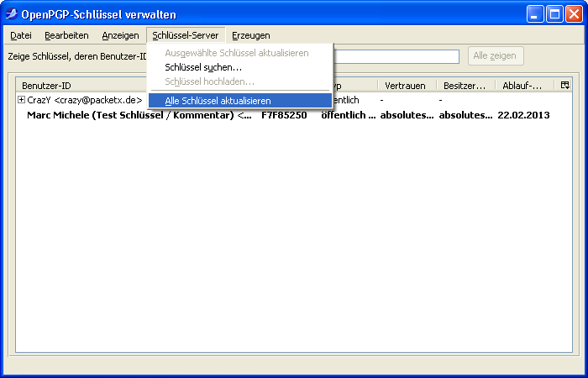The image size is (588, 378).
Task: Select the Marc Michele key row
Action: click(x=294, y=115)
